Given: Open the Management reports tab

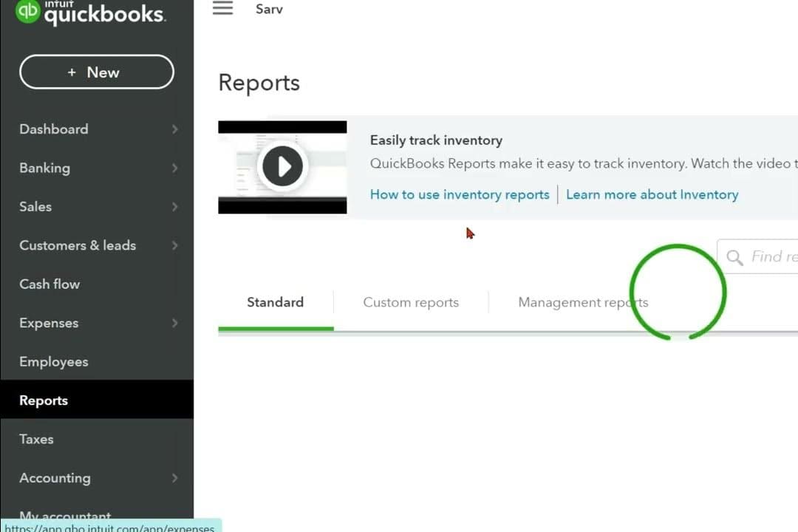Looking at the screenshot, I should (583, 302).
